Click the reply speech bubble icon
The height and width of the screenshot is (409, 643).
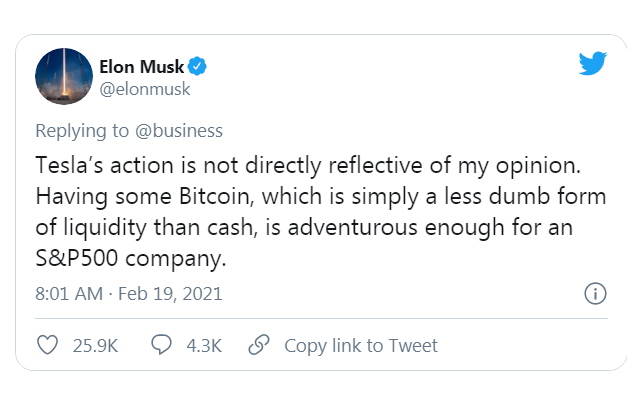(162, 345)
